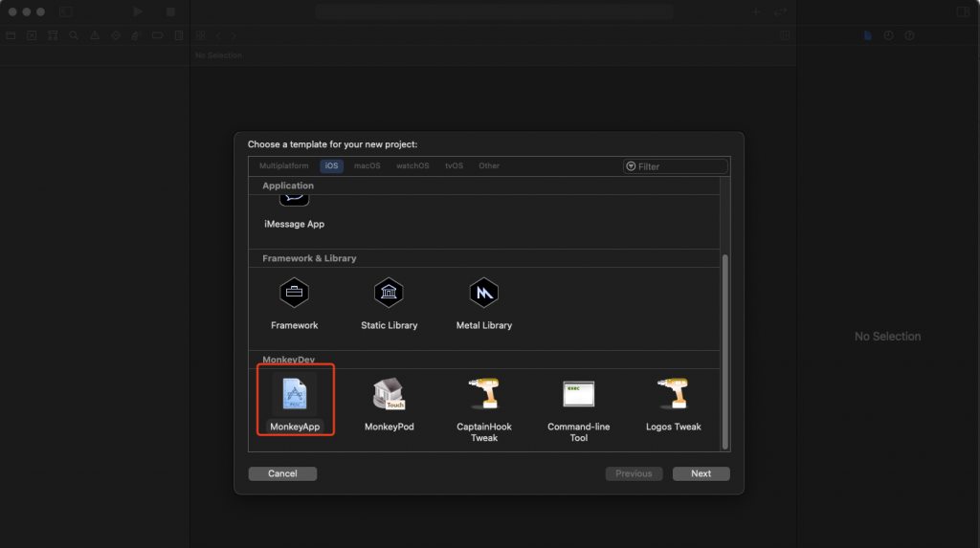Click the editor grid related-items icon
The width and height of the screenshot is (980, 548).
tap(201, 35)
